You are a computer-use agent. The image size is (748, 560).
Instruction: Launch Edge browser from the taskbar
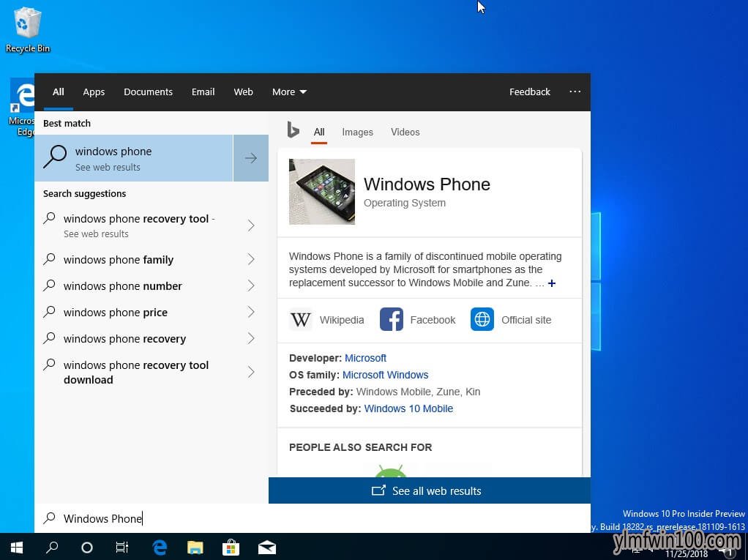(160, 547)
